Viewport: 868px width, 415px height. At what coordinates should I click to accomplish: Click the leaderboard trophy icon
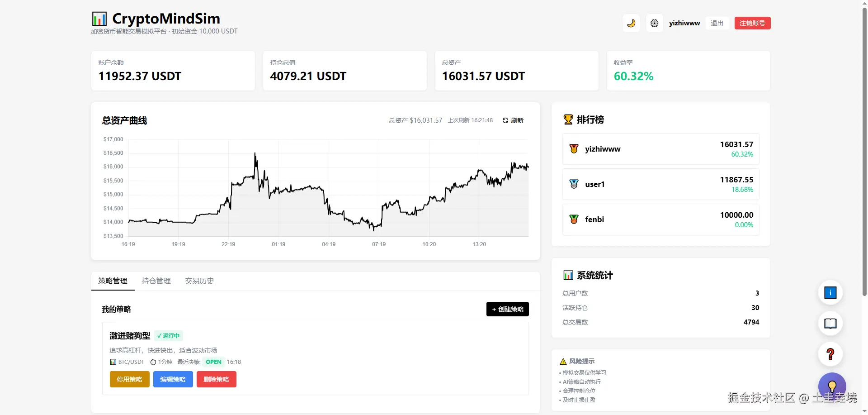568,119
